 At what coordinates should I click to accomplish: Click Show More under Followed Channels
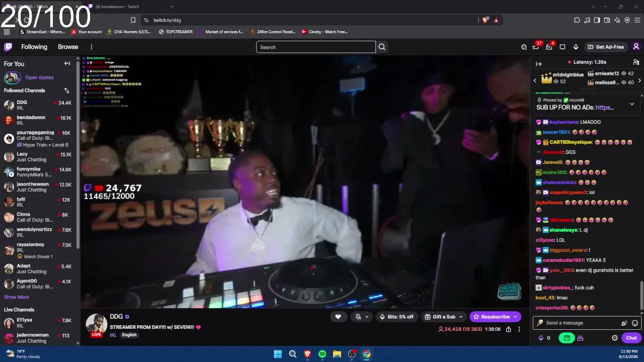pos(17,297)
